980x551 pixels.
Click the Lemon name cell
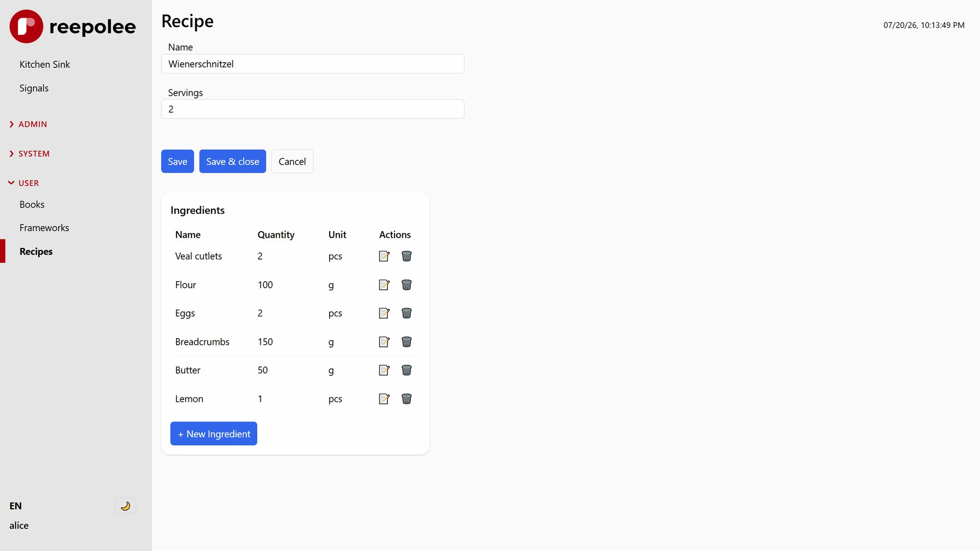coord(189,399)
